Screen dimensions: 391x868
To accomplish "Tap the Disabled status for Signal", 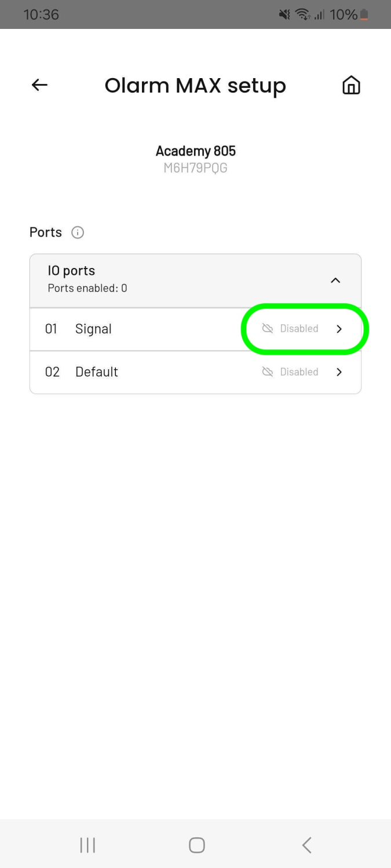I will click(x=299, y=329).
